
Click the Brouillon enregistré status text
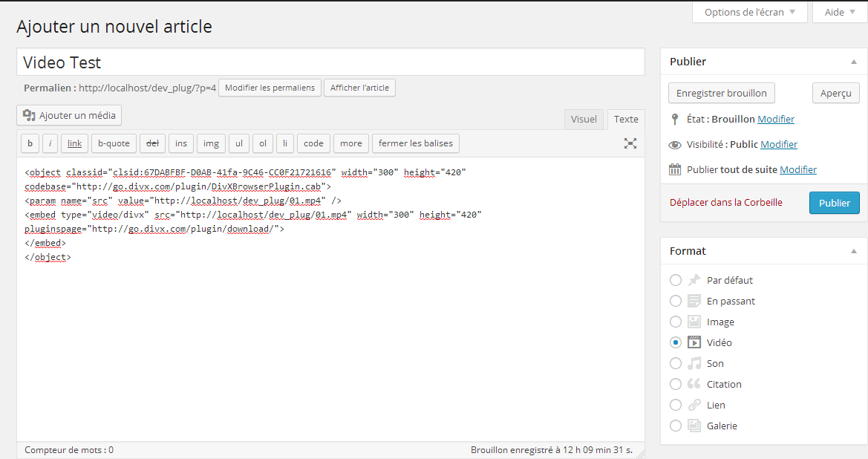(552, 450)
